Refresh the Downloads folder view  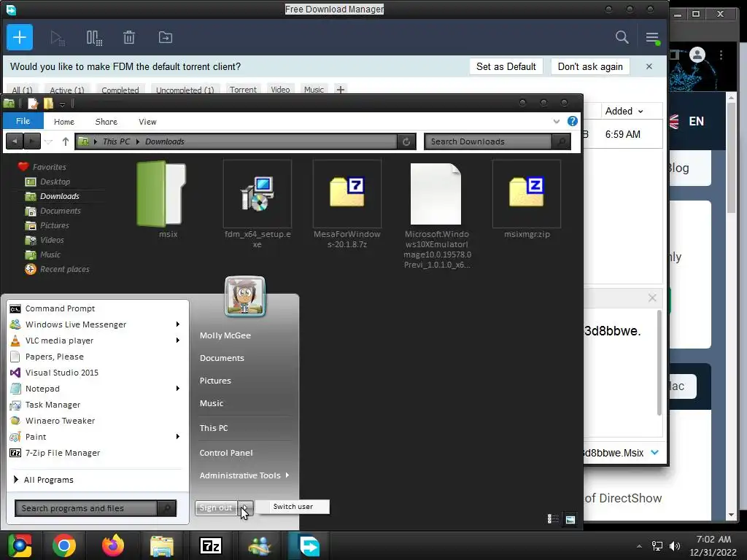coord(406,141)
